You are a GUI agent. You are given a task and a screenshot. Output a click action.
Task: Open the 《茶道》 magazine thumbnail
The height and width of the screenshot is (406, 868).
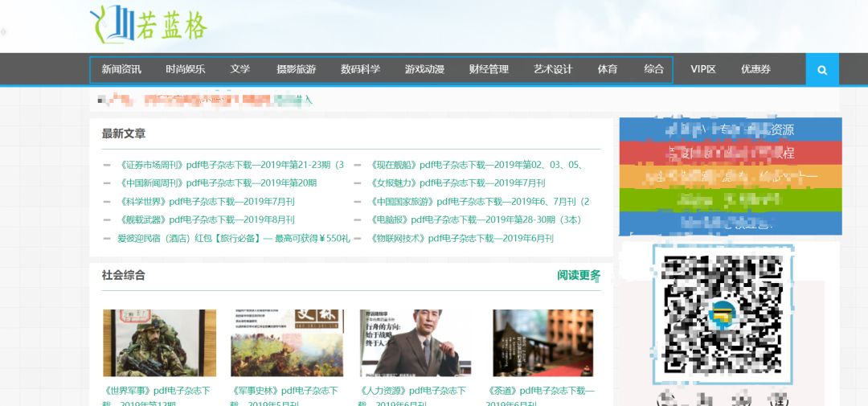[x=543, y=342]
